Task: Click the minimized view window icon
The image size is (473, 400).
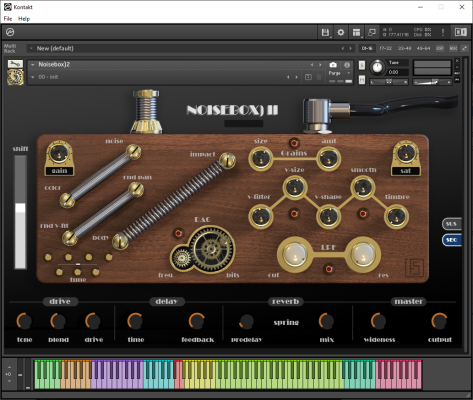Action: pyautogui.click(x=372, y=32)
